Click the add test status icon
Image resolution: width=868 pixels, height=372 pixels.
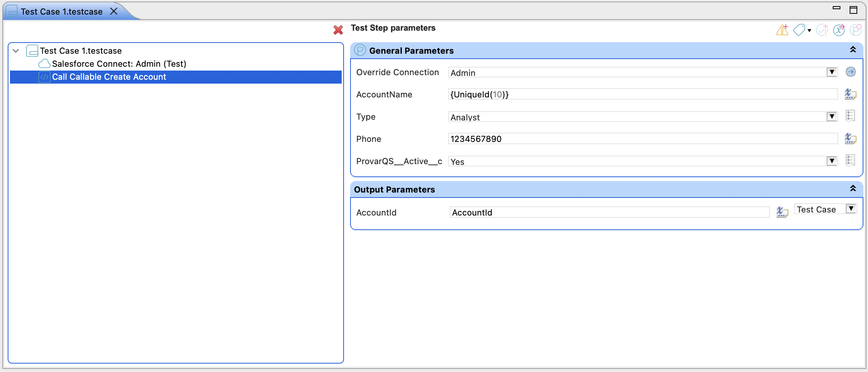[x=822, y=30]
